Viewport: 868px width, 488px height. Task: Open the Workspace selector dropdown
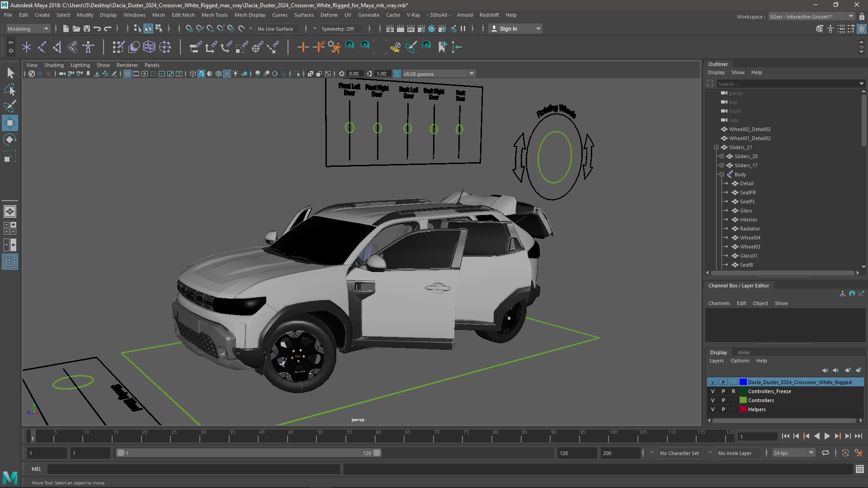coord(811,16)
